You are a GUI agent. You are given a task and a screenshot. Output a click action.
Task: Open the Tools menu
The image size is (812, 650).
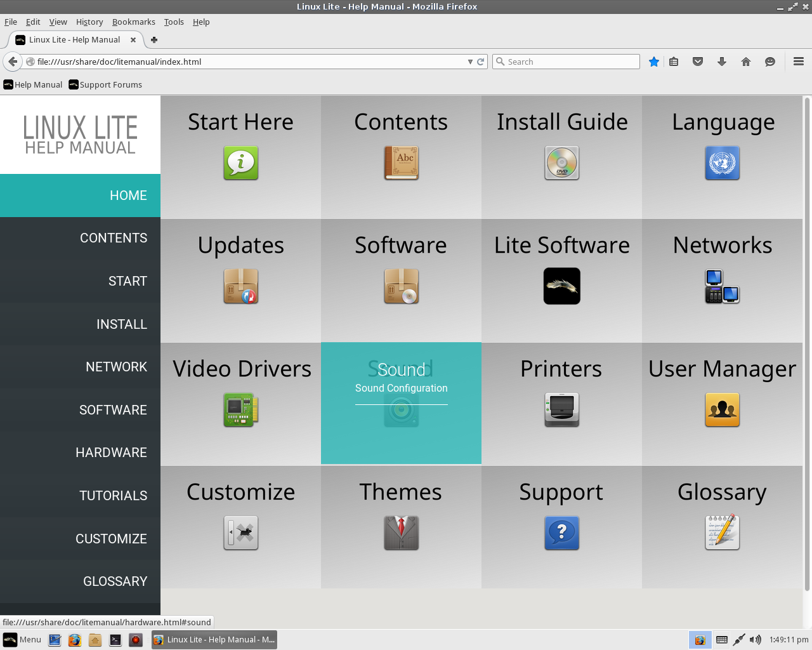[x=174, y=22]
